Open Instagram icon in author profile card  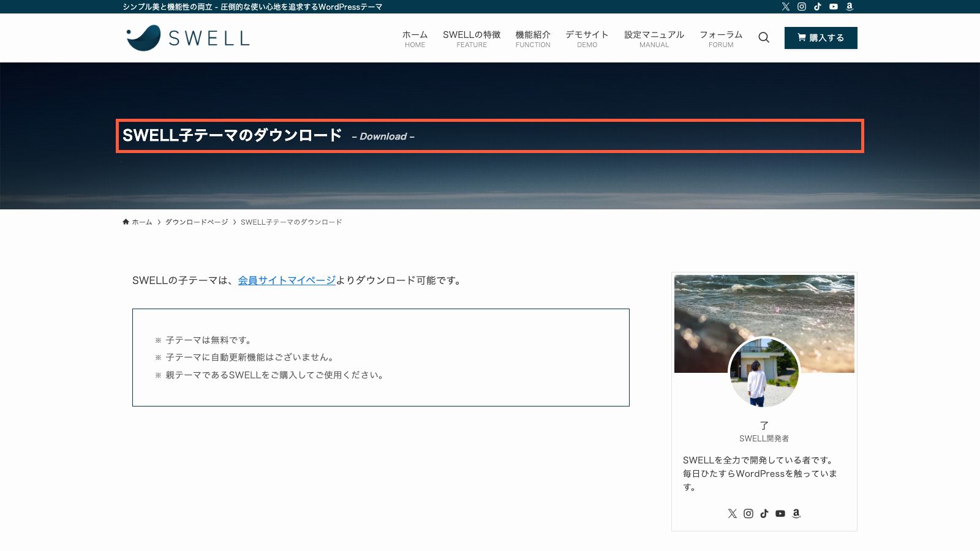click(x=748, y=514)
